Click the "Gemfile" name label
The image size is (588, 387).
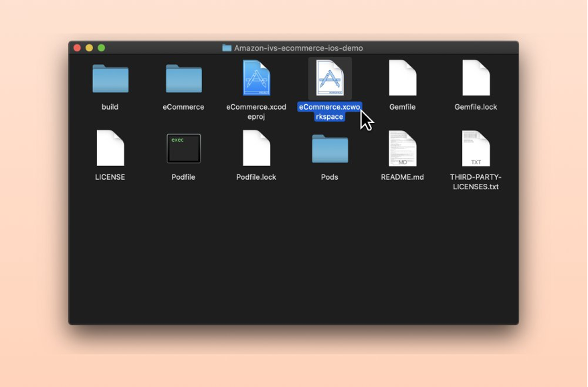pyautogui.click(x=403, y=107)
